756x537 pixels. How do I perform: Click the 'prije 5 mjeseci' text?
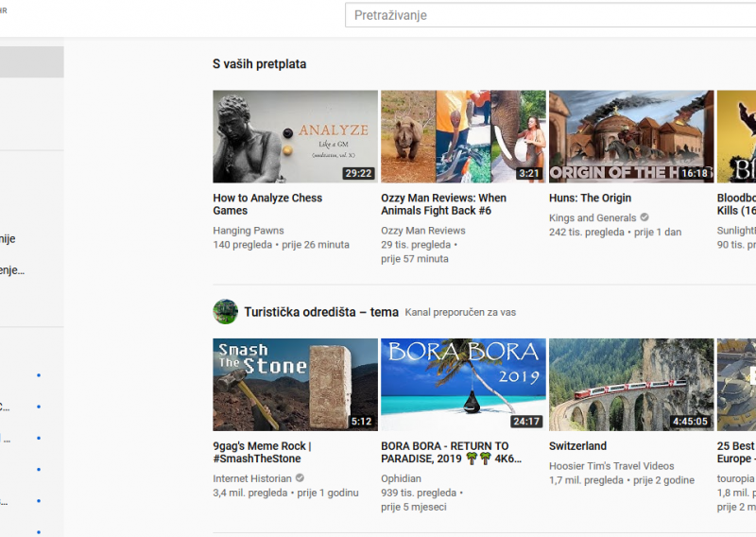tap(414, 507)
